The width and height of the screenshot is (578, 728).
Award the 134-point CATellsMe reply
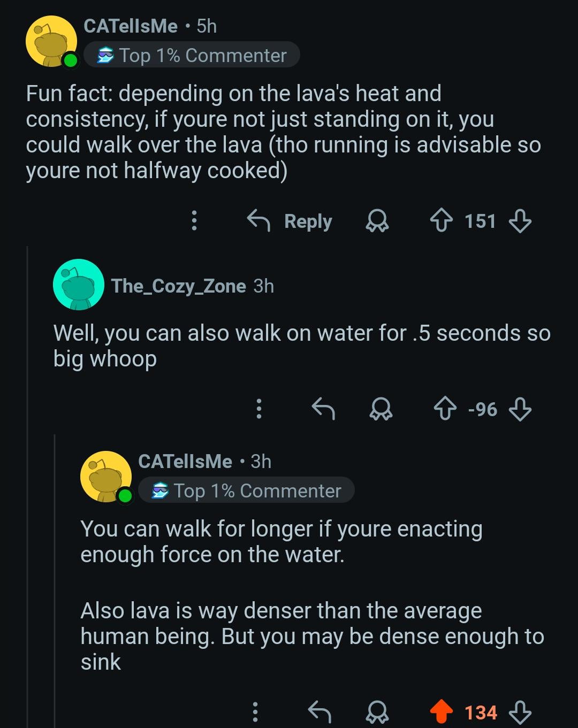click(377, 712)
